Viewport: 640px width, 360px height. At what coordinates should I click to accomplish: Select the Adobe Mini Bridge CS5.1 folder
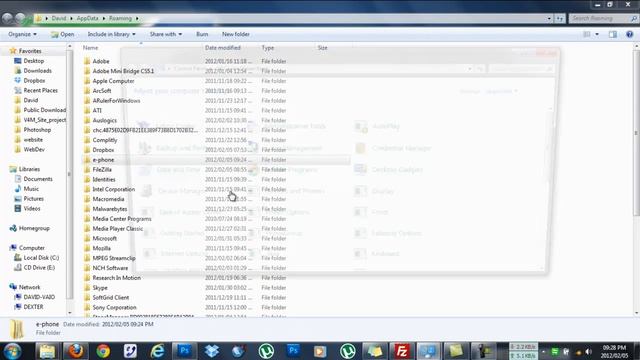[x=123, y=71]
